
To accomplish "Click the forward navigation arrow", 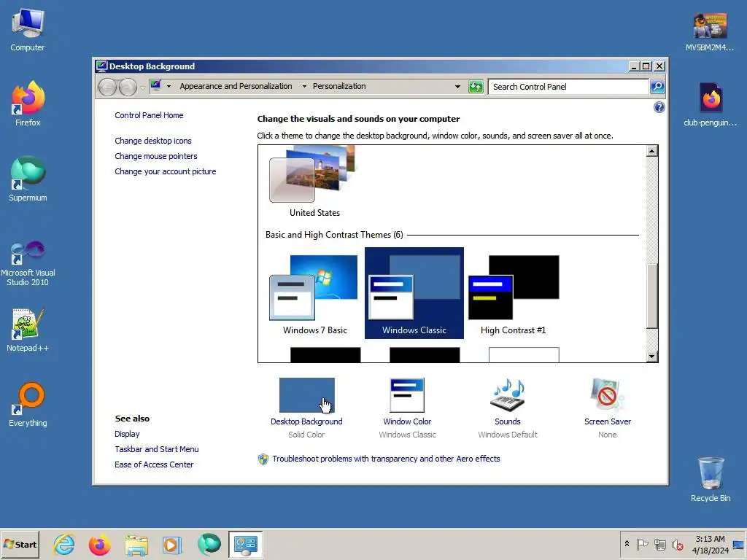I will 128,87.
